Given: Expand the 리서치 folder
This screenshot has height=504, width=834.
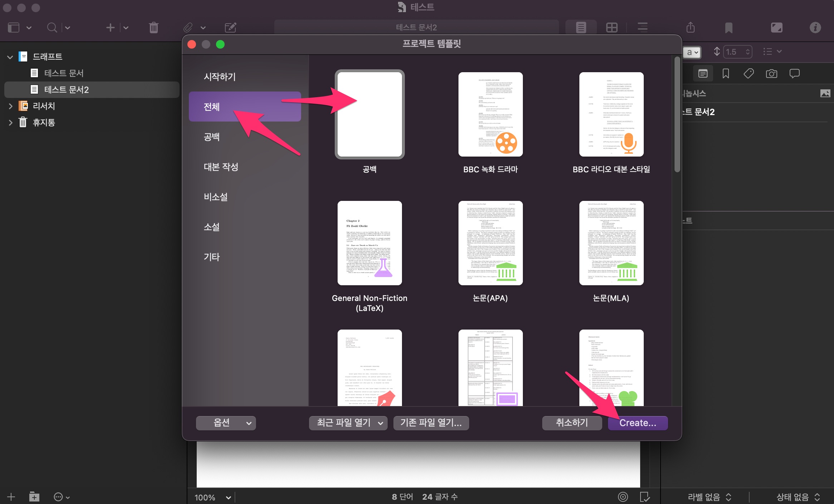Looking at the screenshot, I should 10,106.
